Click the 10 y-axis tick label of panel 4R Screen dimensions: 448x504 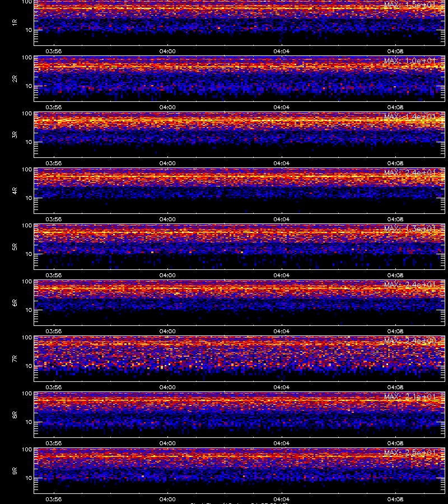[29, 198]
